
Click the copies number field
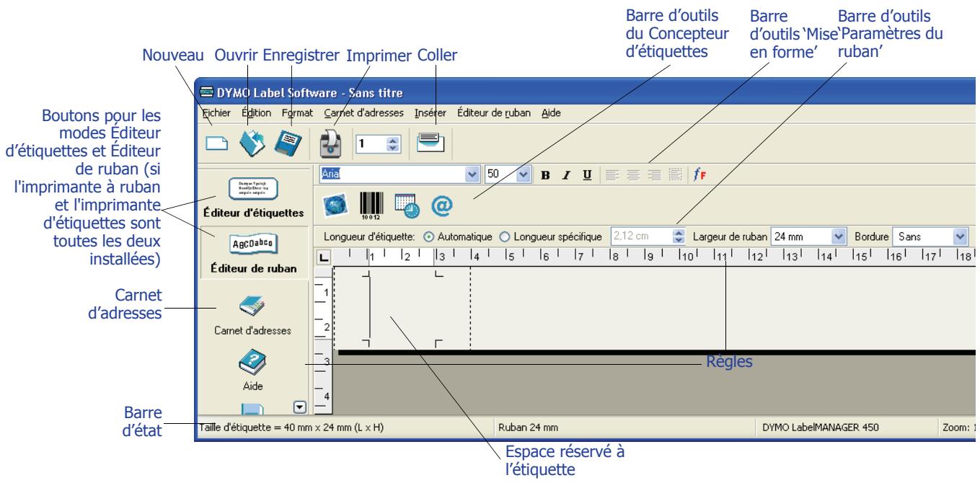[x=371, y=143]
